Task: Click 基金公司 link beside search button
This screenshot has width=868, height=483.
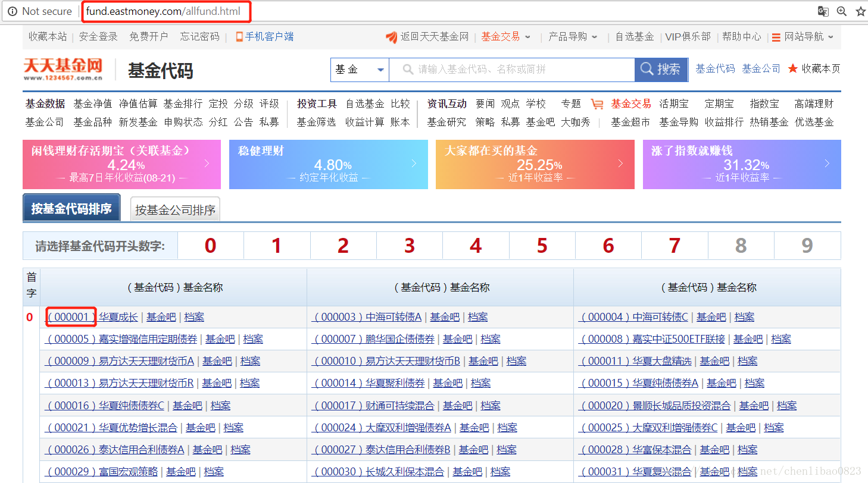Action: [x=761, y=69]
